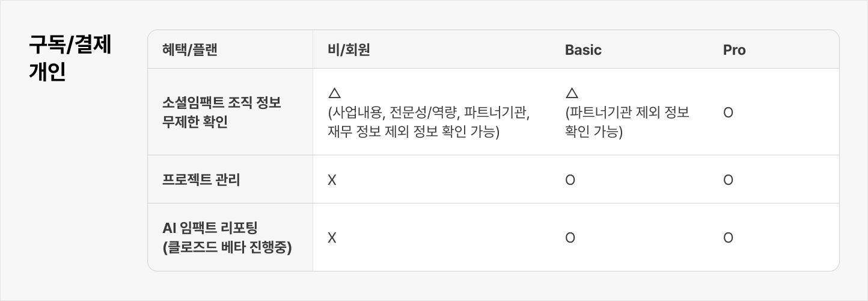Screen dimensions: 868x301
Task: Click Basic's O mark for 프로젝트 관리
Action: [570, 179]
